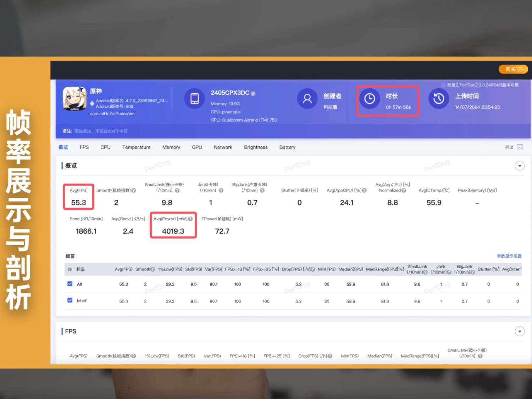Click the phone device icon
Viewport: 532px width, 399px height.
(x=194, y=98)
